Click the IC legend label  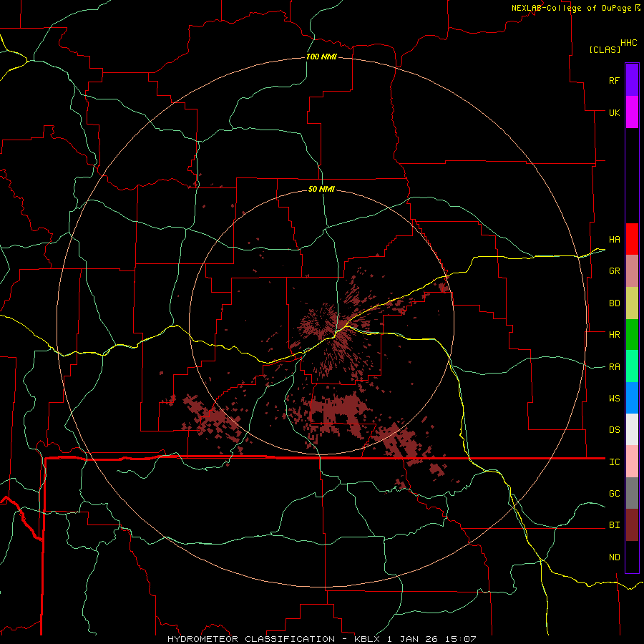click(615, 462)
